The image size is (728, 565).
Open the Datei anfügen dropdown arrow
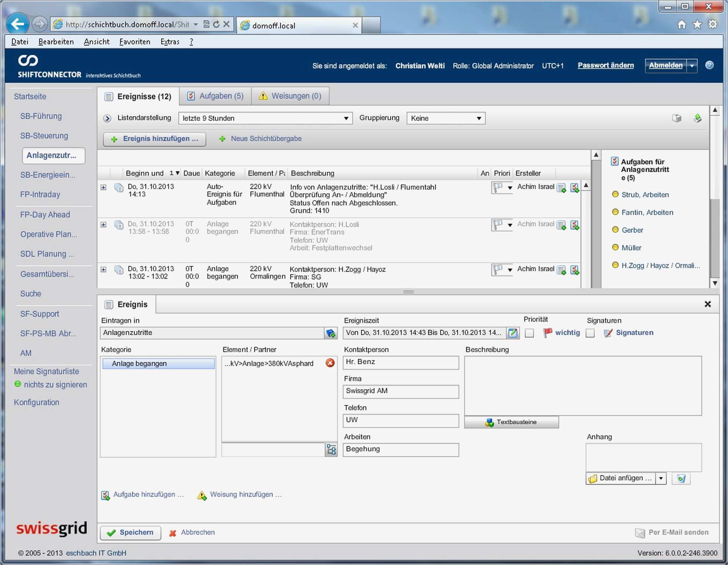(x=660, y=479)
